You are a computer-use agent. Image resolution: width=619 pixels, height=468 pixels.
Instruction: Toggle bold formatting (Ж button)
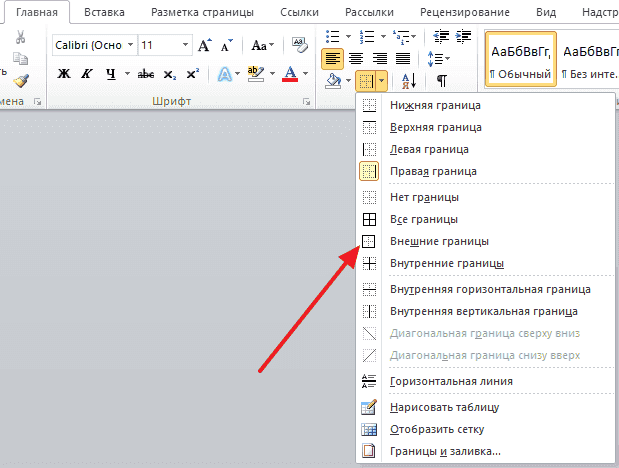64,74
